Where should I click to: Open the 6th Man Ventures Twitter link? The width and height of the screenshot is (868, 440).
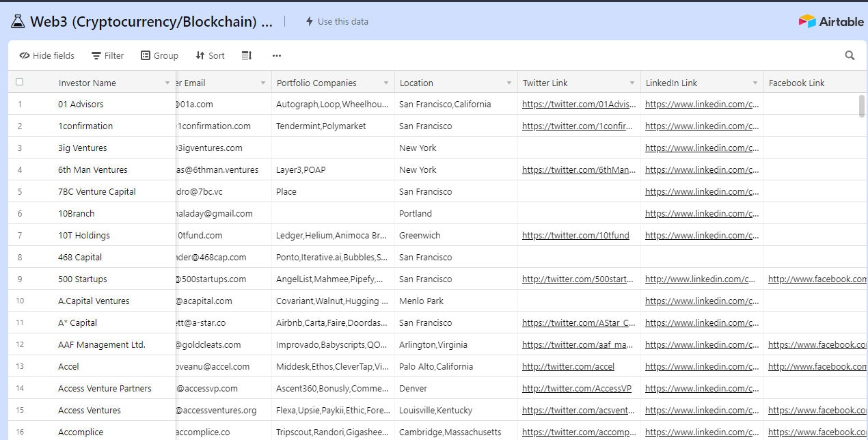pos(579,170)
